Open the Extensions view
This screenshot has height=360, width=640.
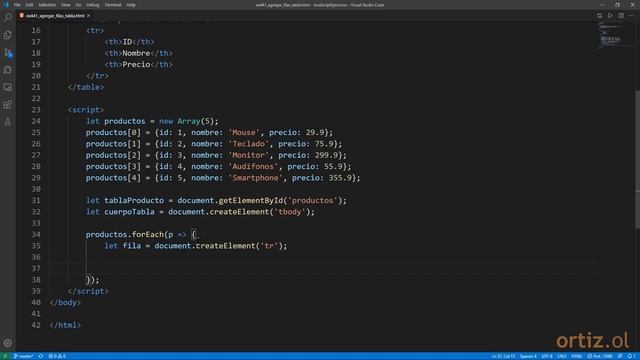pyautogui.click(x=8, y=104)
